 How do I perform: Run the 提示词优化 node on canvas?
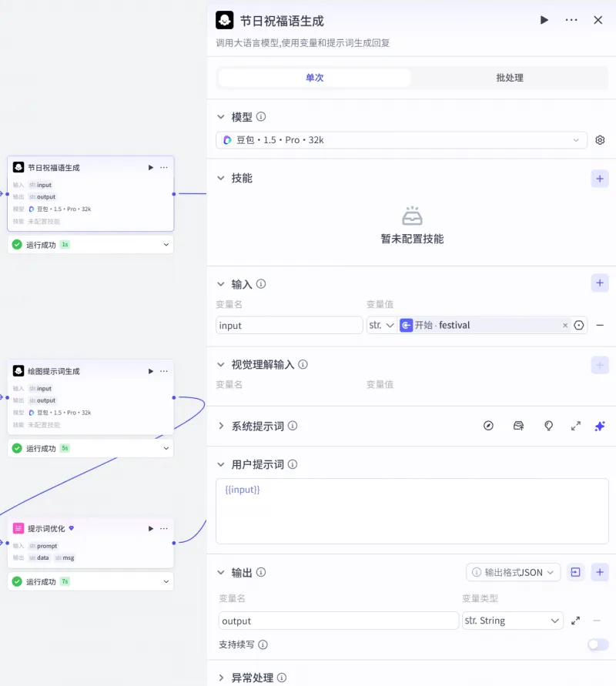coord(151,529)
